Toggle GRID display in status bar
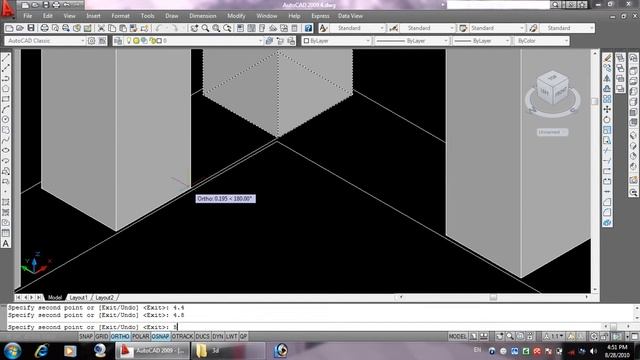The image size is (640, 360). tap(102, 336)
